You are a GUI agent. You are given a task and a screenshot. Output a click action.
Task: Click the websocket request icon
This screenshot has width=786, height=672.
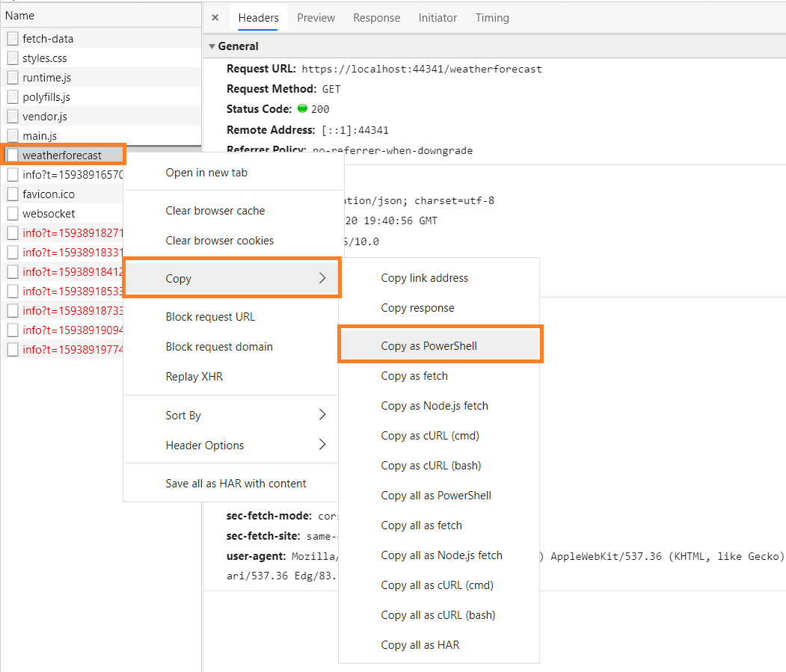coord(12,213)
